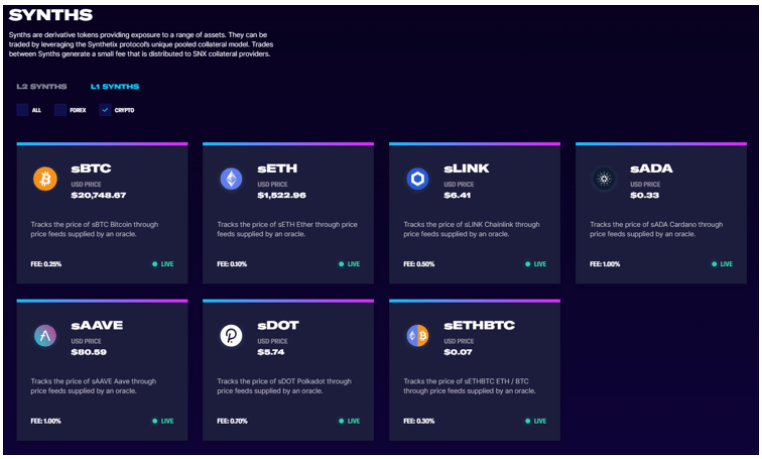This screenshot has width=762, height=459.
Task: Click USD PRICE label on sBTC card
Action: [x=86, y=185]
